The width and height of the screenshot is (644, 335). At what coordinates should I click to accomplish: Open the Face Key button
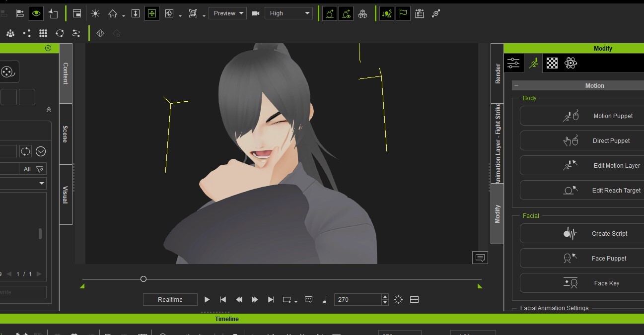point(582,283)
